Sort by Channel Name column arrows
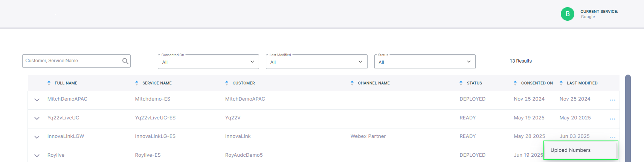Screen dimensions: 644x162 352,83
